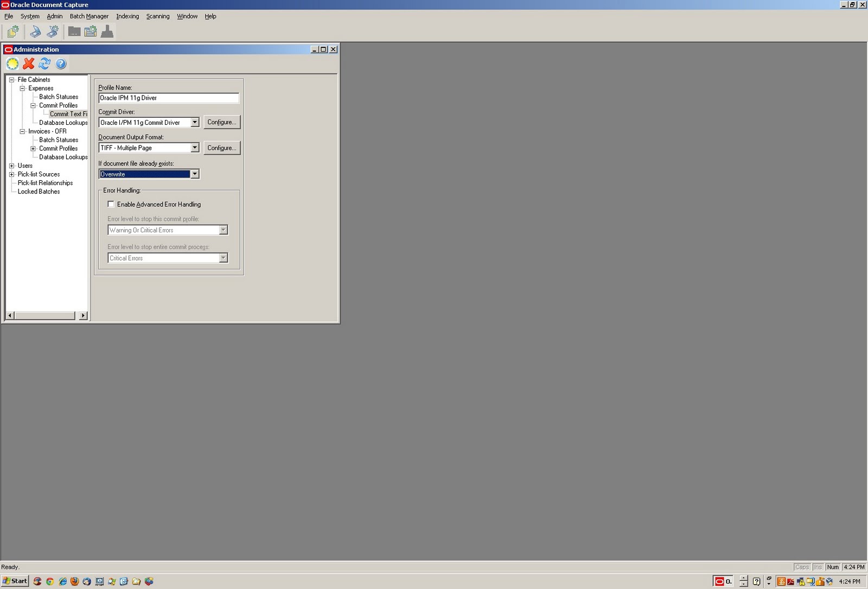The height and width of the screenshot is (589, 868).
Task: Expand the Users tree node
Action: pyautogui.click(x=12, y=166)
